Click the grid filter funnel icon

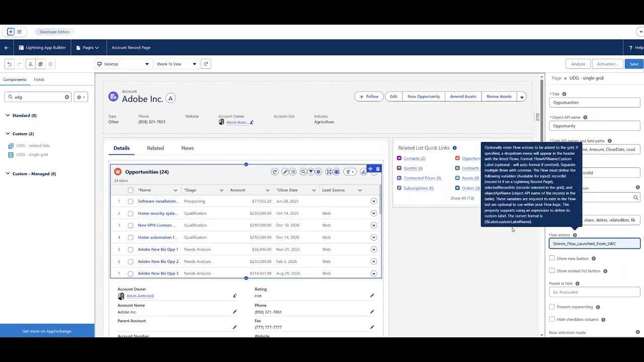point(311,172)
